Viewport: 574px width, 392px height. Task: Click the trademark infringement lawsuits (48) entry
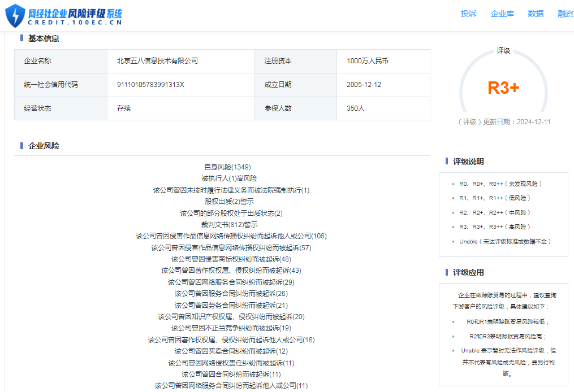coord(231,259)
